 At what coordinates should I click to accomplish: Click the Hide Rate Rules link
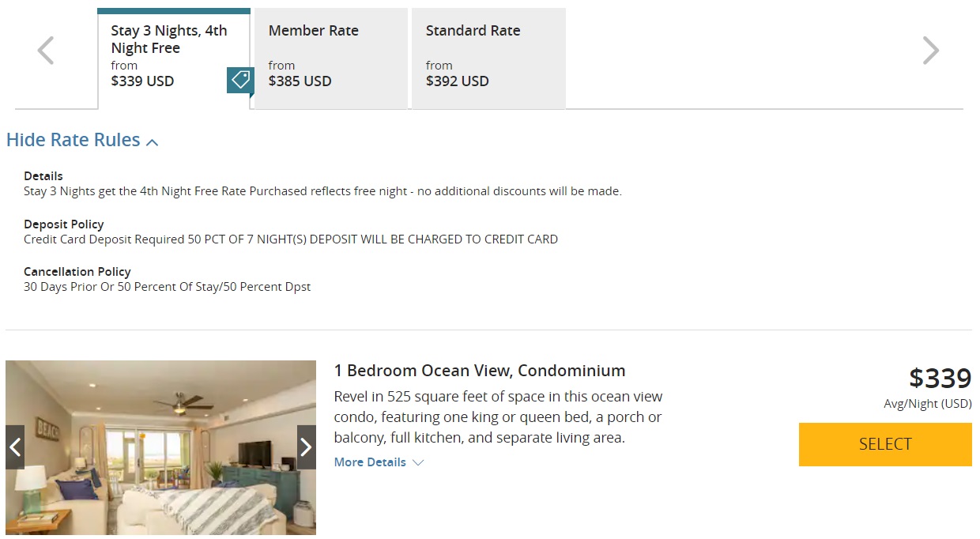(74, 139)
